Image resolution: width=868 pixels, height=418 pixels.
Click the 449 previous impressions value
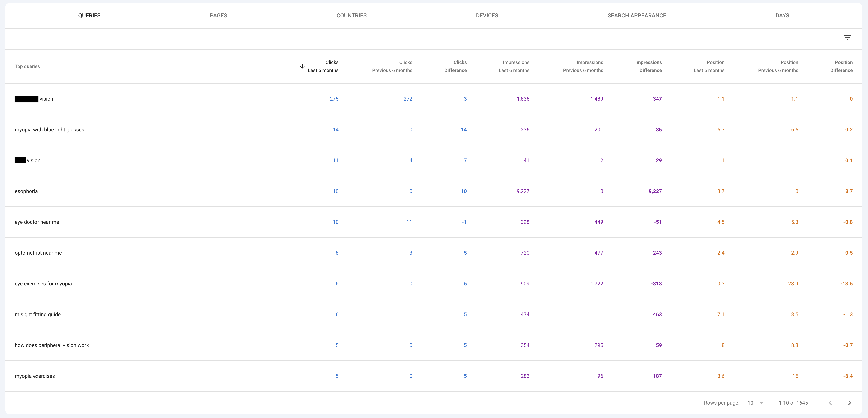[x=599, y=222]
